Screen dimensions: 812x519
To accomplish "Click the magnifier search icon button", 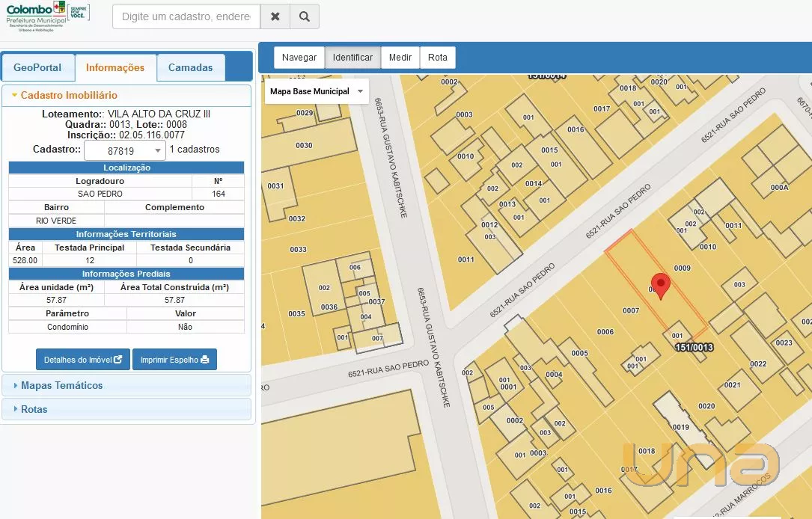I will click(x=304, y=16).
